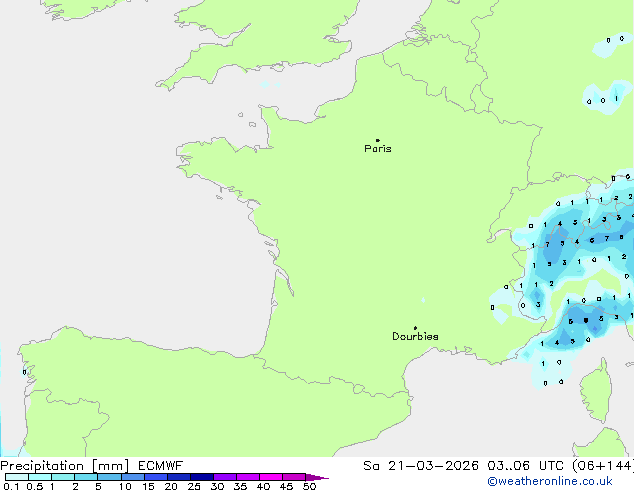Click the '20' legend scale value
Viewport: 634px width, 490px height.
(x=171, y=486)
